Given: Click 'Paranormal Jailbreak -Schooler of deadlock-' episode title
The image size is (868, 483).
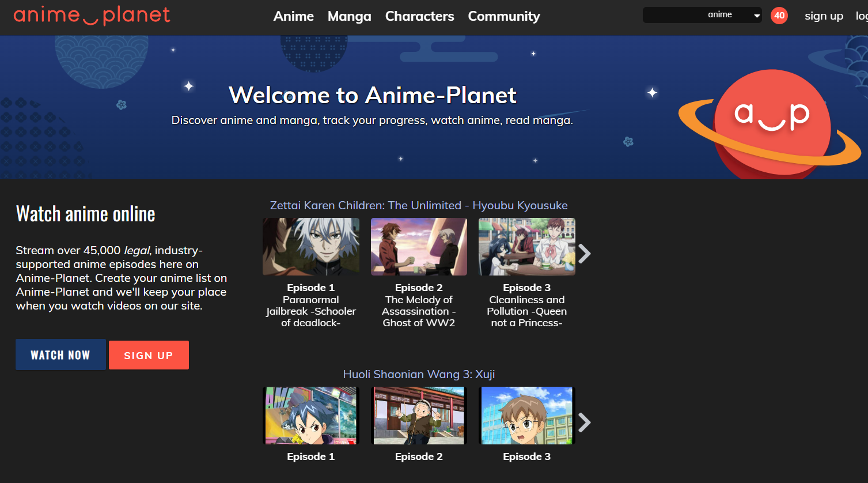Looking at the screenshot, I should 311,311.
